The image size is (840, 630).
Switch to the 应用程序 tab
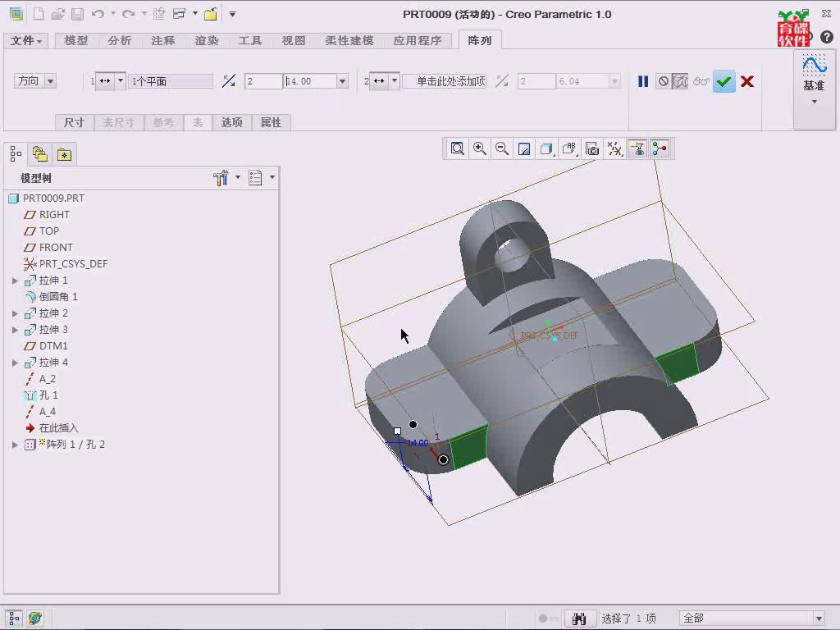tap(418, 41)
